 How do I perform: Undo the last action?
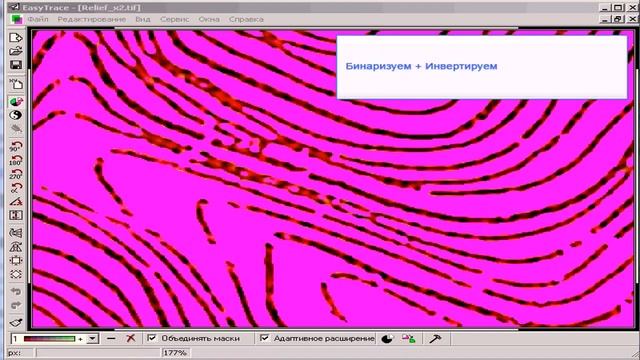(x=16, y=291)
